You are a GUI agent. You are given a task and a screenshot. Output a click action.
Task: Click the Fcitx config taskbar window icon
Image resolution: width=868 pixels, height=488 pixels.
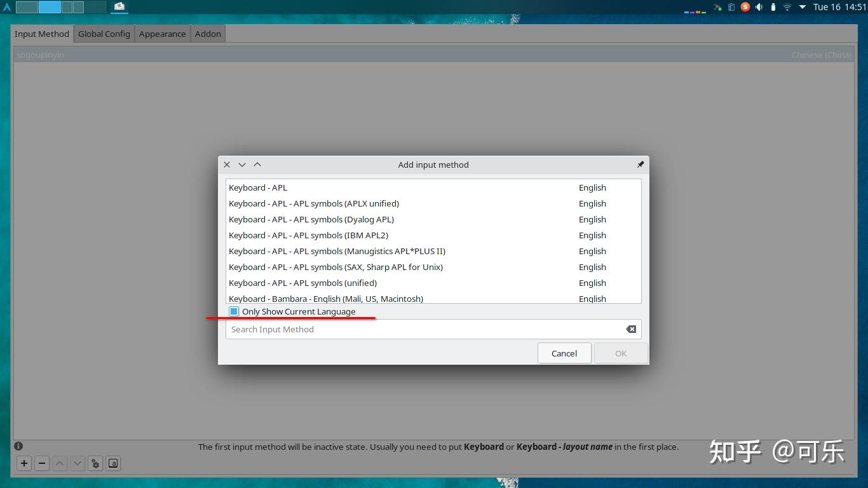click(119, 7)
